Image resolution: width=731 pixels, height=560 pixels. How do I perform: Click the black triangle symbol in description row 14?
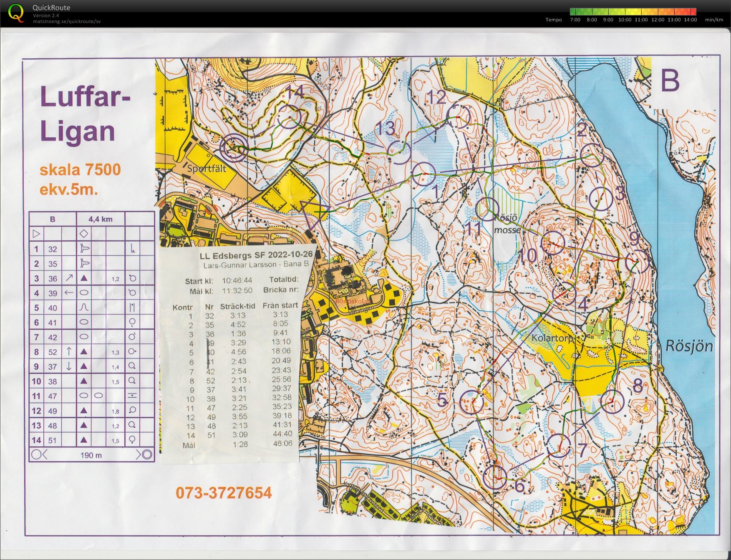84,440
